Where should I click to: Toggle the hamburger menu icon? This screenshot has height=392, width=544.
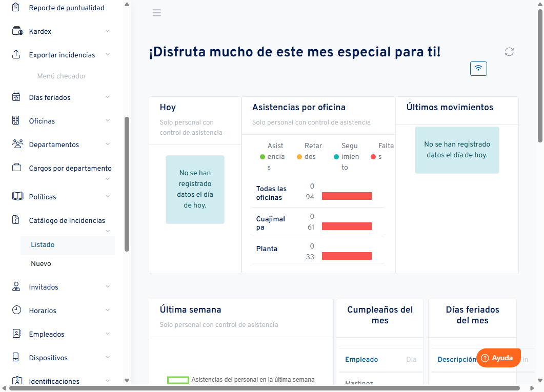click(157, 13)
